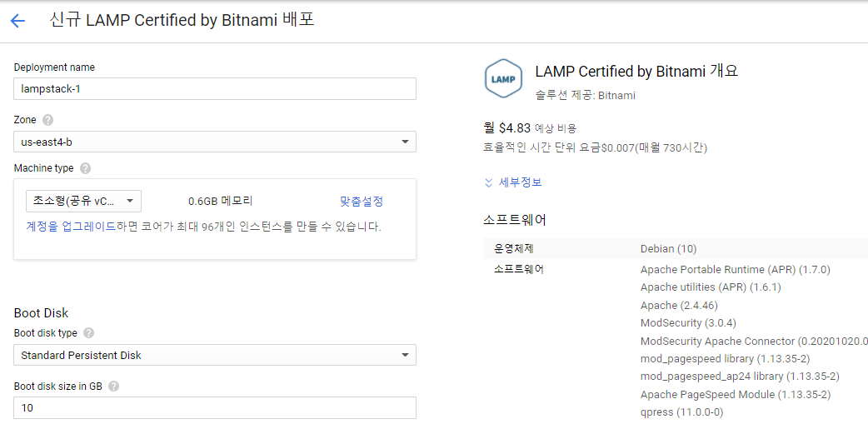Click the back arrow icon
Screen dimensions: 868x424
click(x=17, y=21)
